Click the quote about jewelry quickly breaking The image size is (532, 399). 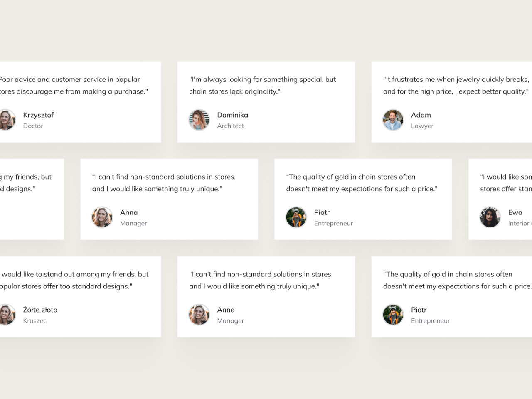point(456,85)
